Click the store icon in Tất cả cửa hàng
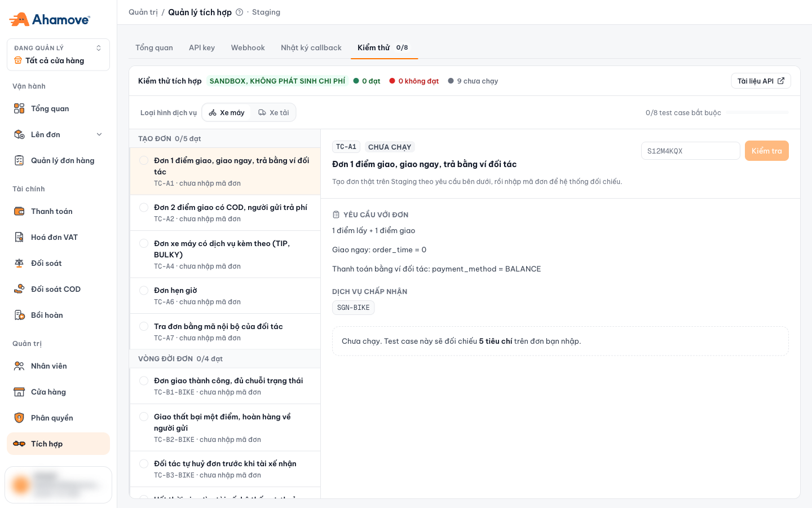 click(18, 60)
